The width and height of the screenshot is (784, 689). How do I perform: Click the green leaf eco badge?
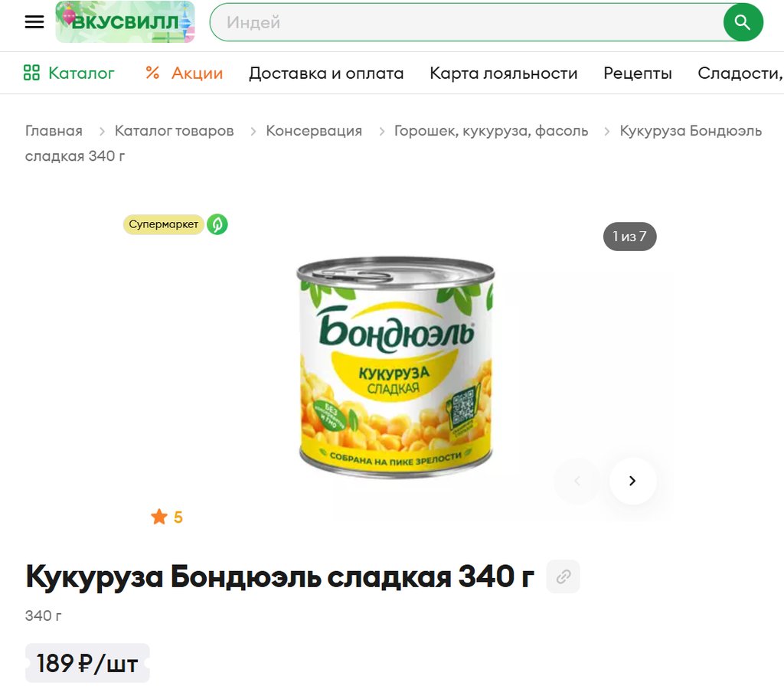(x=217, y=224)
